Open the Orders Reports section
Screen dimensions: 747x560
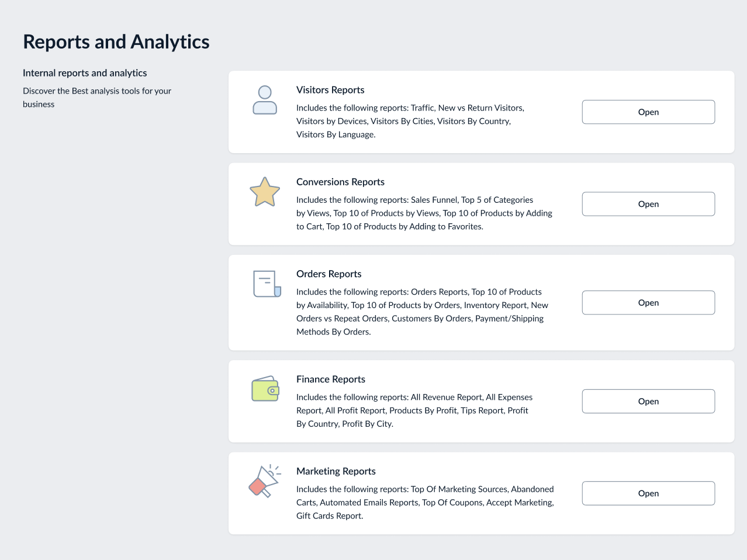click(648, 302)
